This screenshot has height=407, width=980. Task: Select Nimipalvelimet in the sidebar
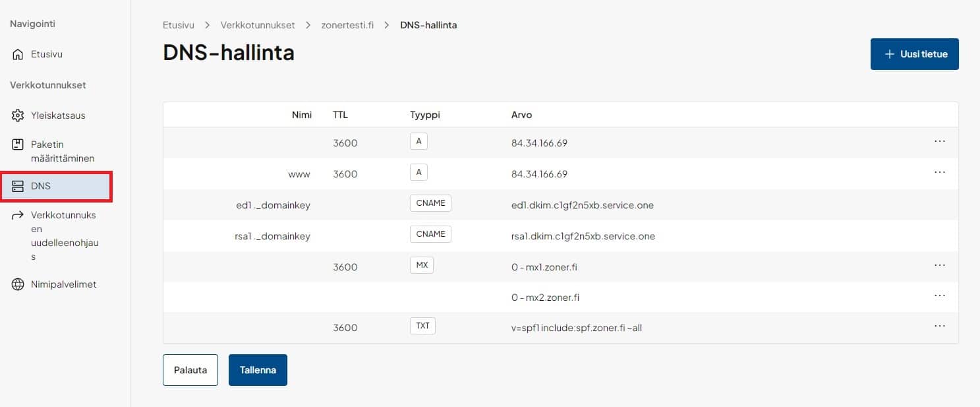(x=63, y=285)
